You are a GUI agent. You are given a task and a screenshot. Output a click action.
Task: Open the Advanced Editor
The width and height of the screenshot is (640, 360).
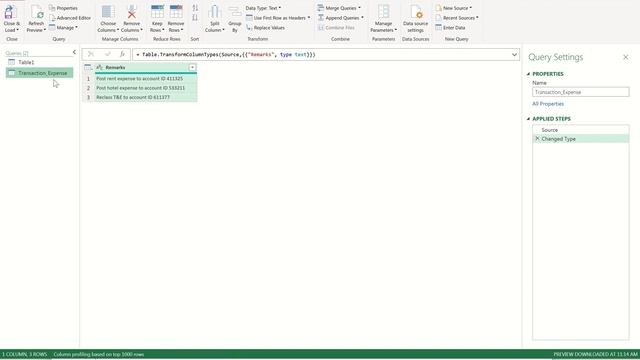click(x=70, y=18)
